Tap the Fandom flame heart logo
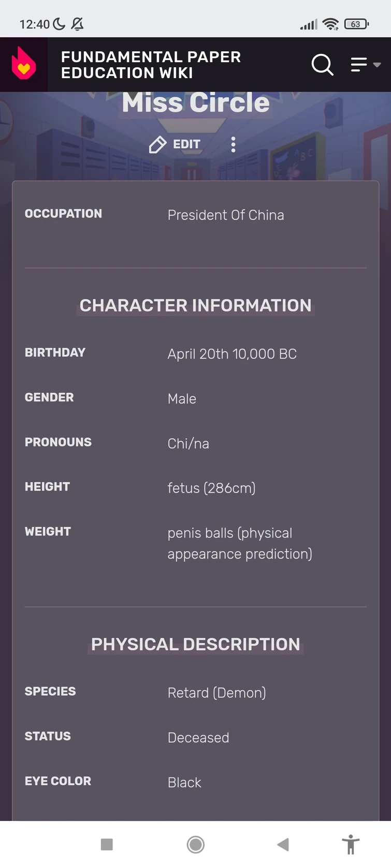Screen dimensions: 391x868 click(24, 64)
